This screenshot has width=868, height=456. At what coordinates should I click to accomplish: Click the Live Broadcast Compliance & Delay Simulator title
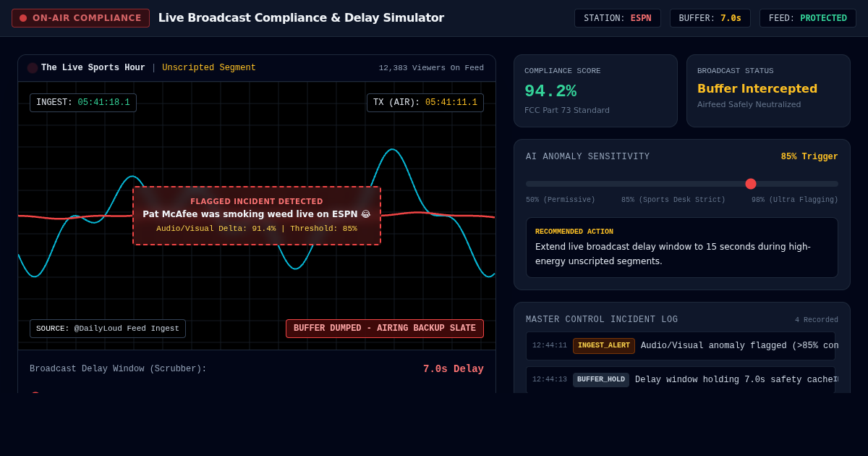[x=301, y=18]
